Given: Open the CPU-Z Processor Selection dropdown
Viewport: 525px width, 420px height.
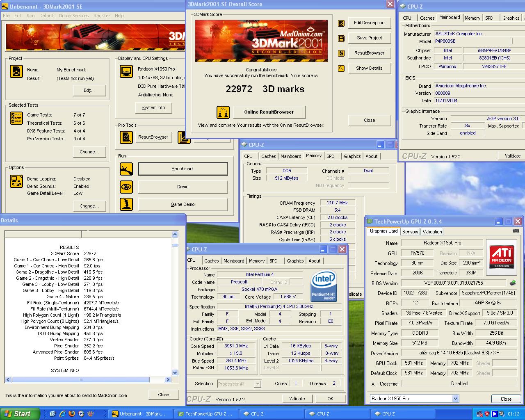Looking at the screenshot, I should pos(258,384).
